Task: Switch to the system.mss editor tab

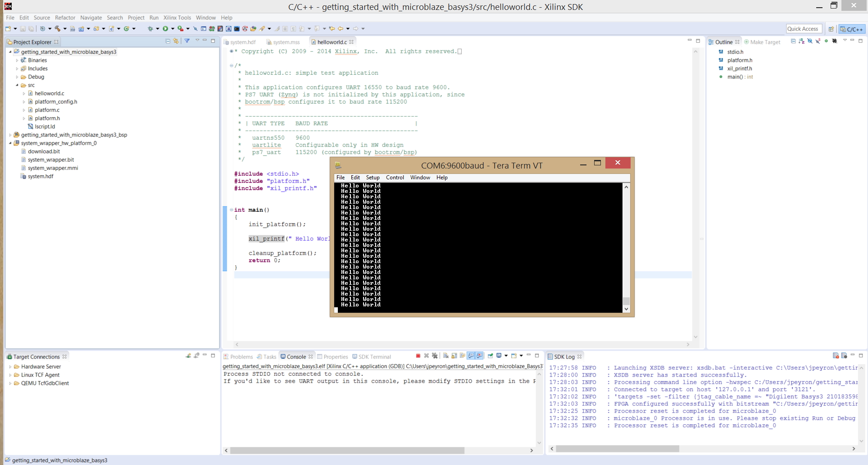Action: click(x=283, y=42)
